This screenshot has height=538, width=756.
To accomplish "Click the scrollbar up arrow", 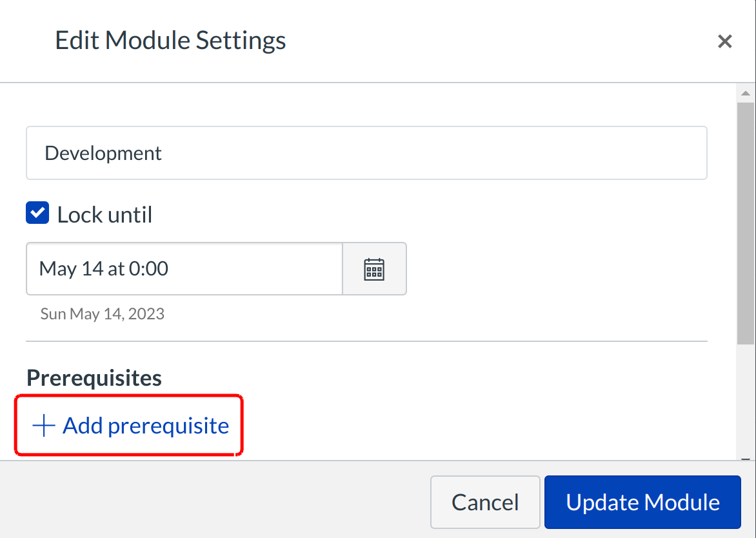I will pyautogui.click(x=745, y=94).
